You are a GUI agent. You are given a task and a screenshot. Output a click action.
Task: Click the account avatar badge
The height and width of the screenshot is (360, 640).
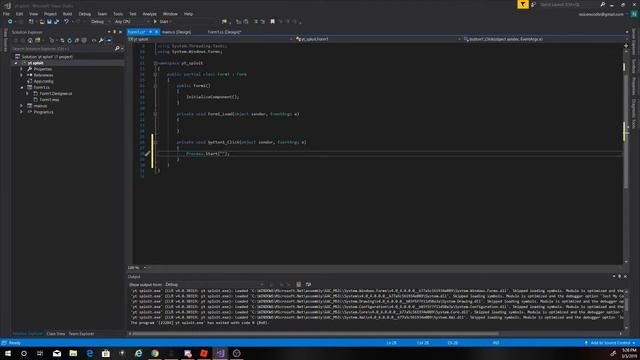coord(634,14)
